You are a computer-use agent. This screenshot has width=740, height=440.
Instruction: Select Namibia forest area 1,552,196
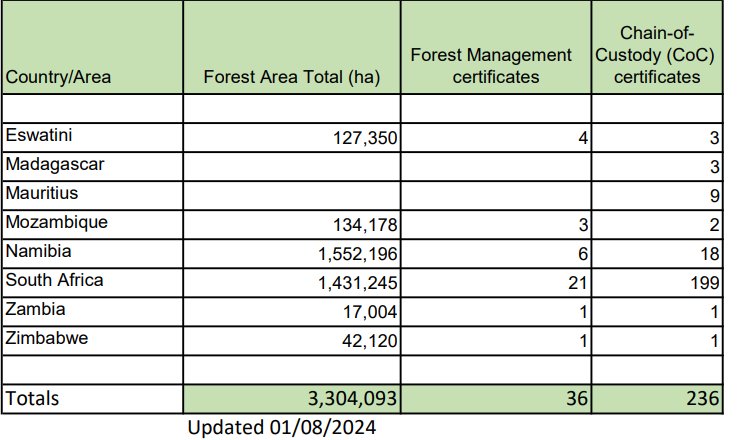(x=357, y=254)
